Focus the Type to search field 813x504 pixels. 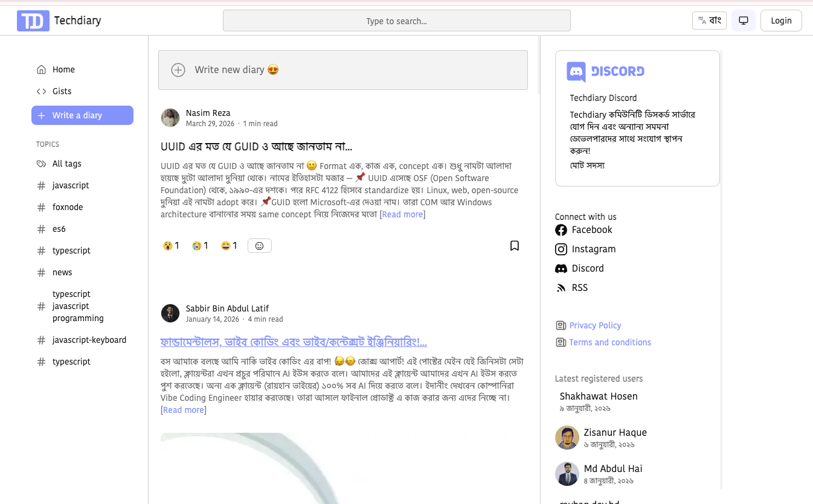[x=397, y=21]
